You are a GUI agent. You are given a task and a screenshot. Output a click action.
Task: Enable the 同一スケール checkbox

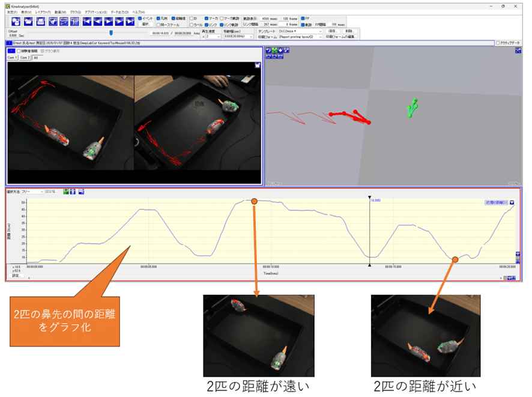tap(158, 25)
